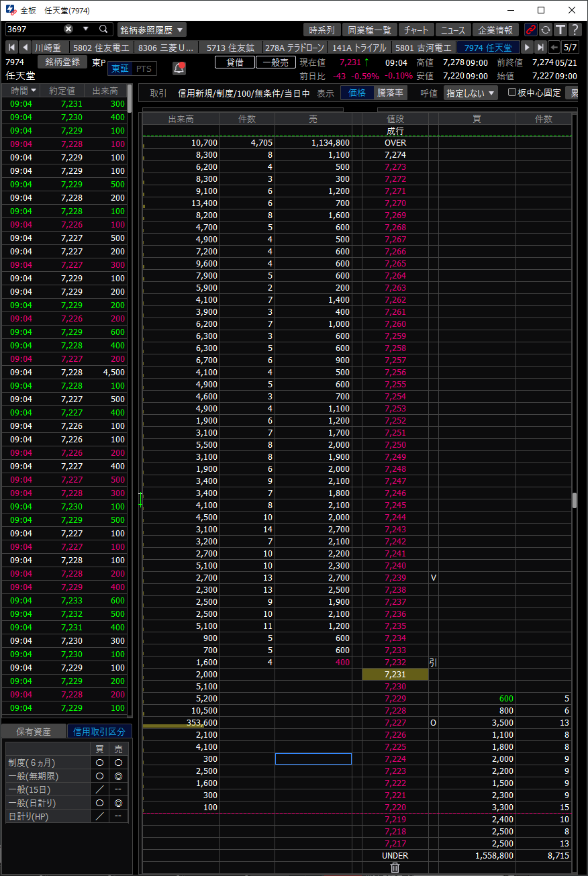
Task: Open help with the question mark icon
Action: pyautogui.click(x=575, y=30)
